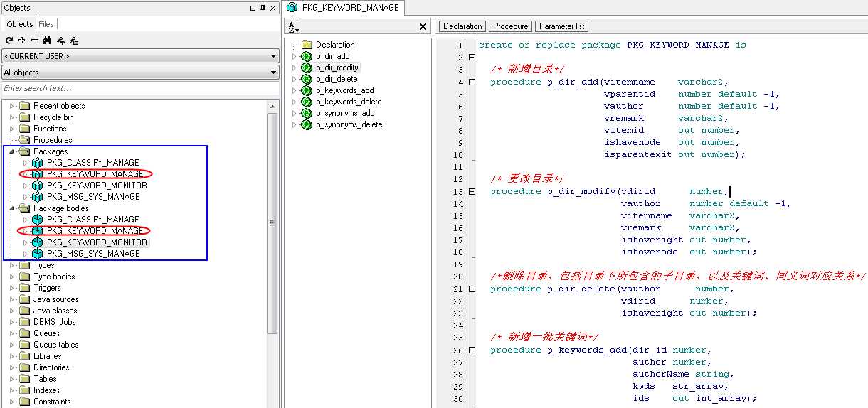Pin the Objects panel
The width and height of the screenshot is (868, 408).
[263, 8]
